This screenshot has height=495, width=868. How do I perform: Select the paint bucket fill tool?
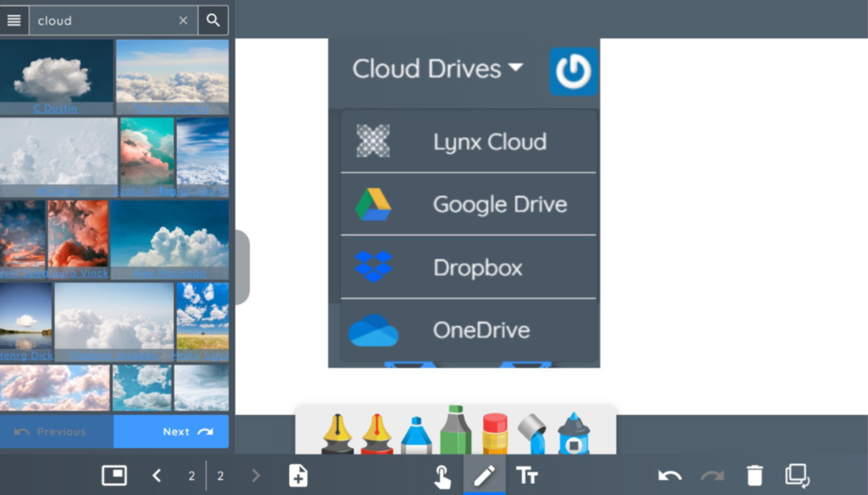[x=533, y=433]
